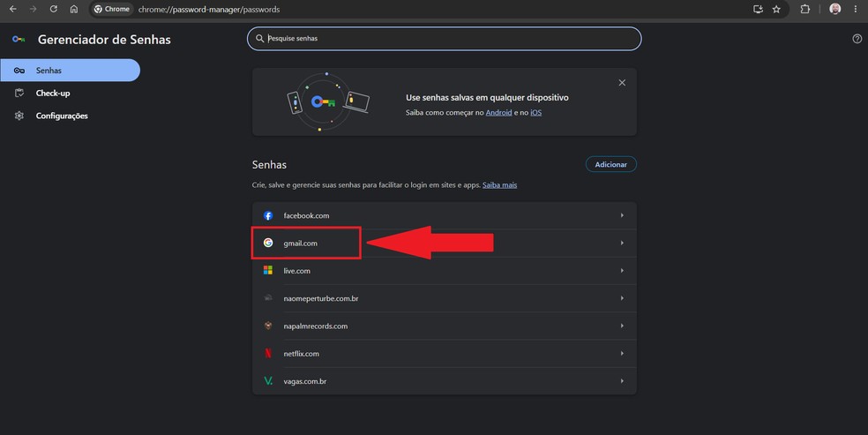Image resolution: width=868 pixels, height=435 pixels.
Task: Click the address bar URL text
Action: [209, 10]
